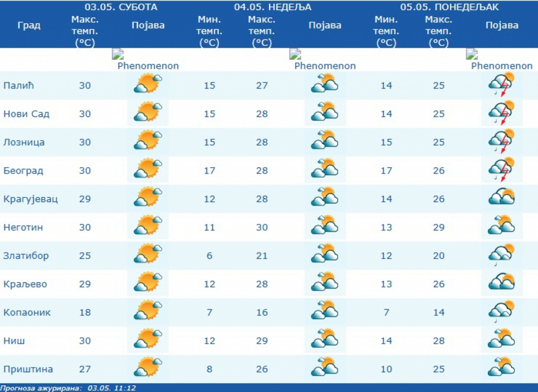Click Loznica's Monday thunderstorm icon
The width and height of the screenshot is (538, 392).
click(x=502, y=142)
